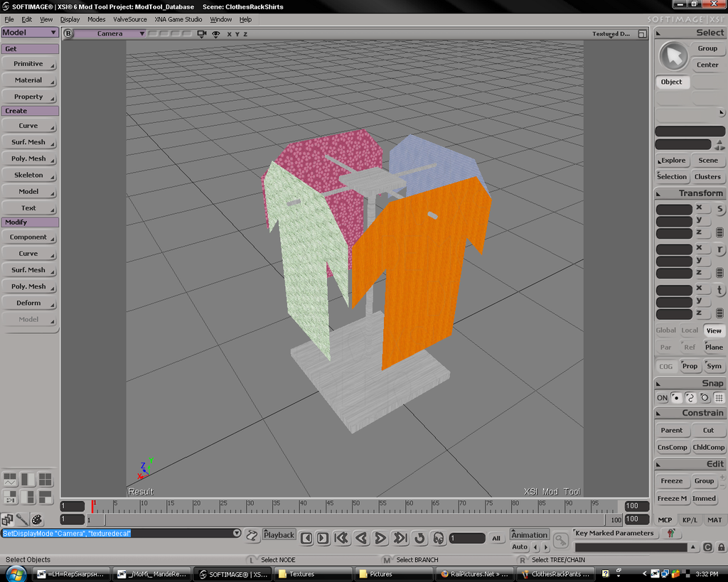Jump to the last frame
Image resolution: width=728 pixels, height=582 pixels.
coord(400,538)
